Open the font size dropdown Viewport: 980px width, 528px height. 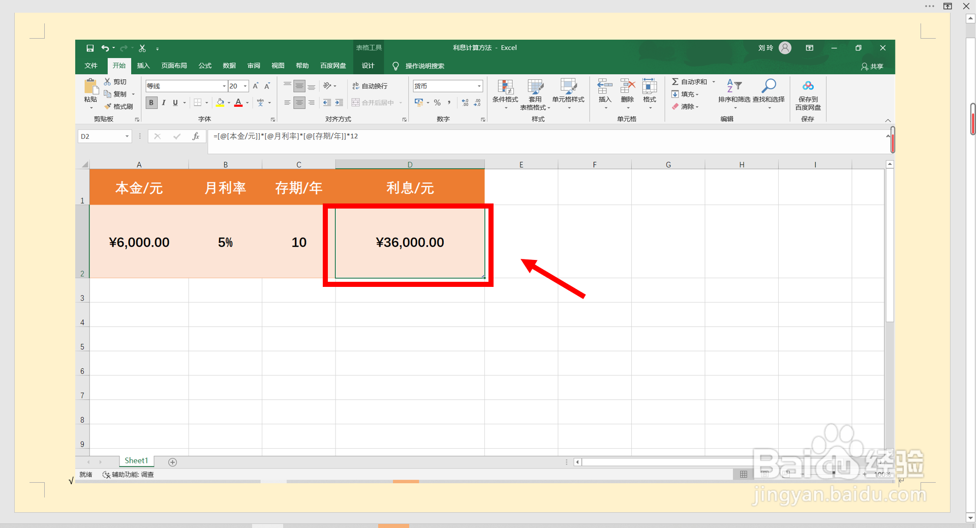point(244,85)
